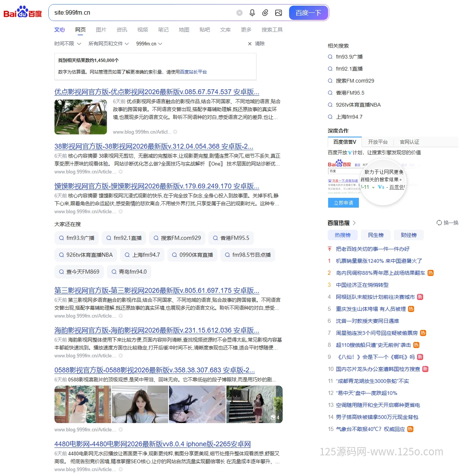Viewport: 464px width, 476px height.
Task: Open the 优点影视网官方版 result title
Action: (x=157, y=92)
